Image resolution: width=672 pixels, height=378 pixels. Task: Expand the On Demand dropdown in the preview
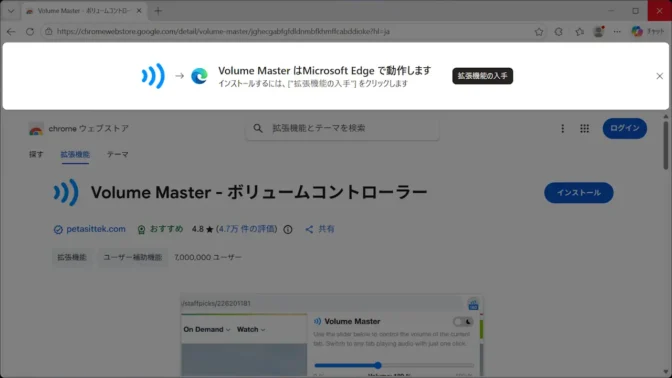(x=207, y=330)
